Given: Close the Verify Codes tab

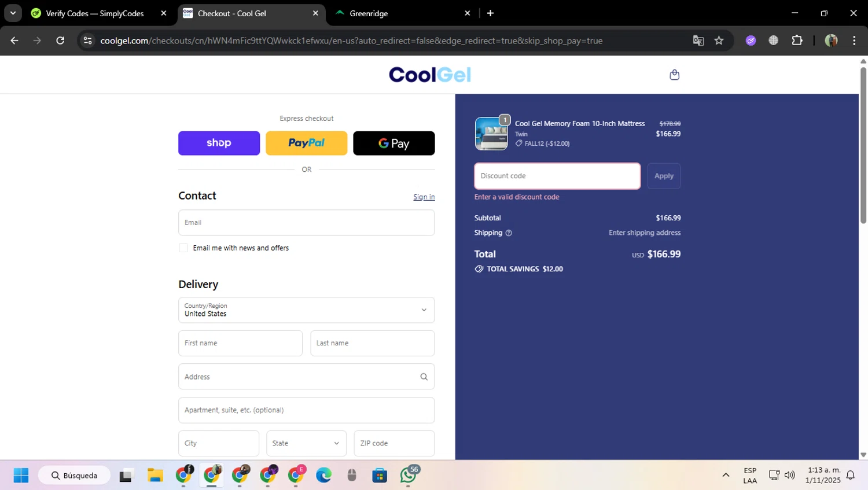Looking at the screenshot, I should tap(164, 13).
